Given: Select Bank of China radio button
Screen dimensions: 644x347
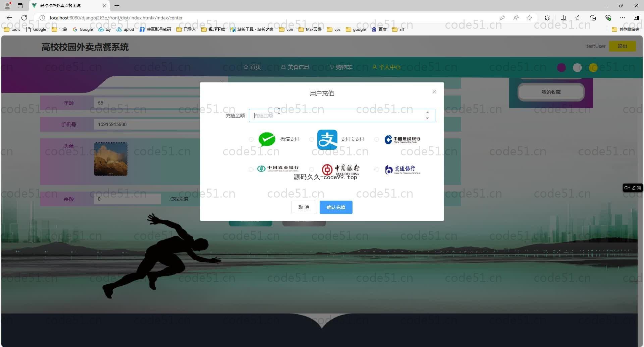Looking at the screenshot, I should pyautogui.click(x=312, y=169).
